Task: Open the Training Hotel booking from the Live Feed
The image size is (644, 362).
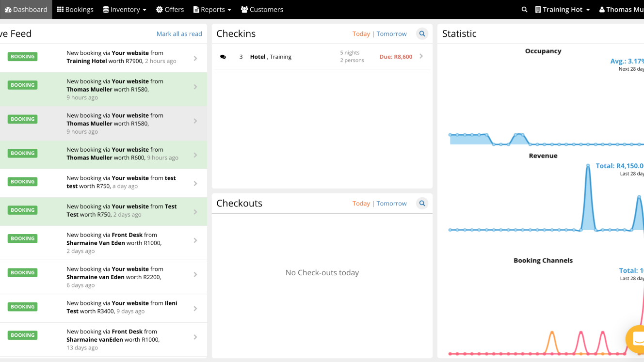Action: [121, 57]
